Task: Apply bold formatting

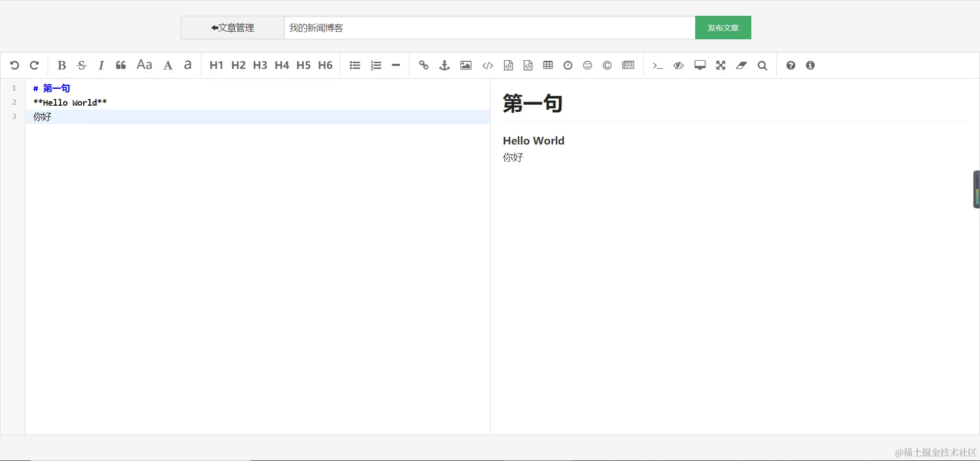Action: point(62,65)
